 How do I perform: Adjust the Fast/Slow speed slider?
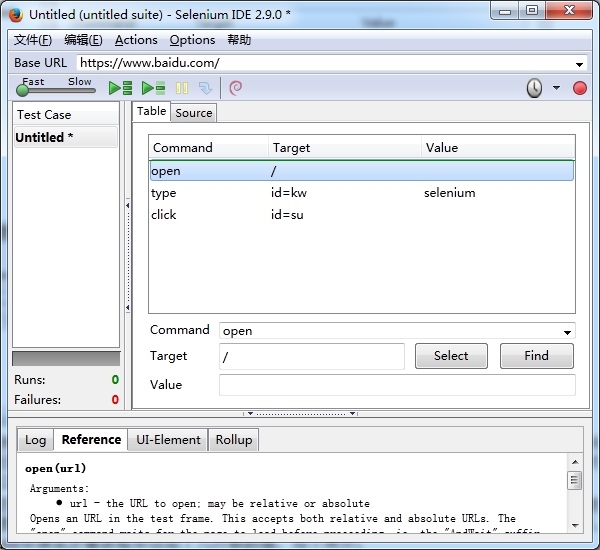[x=55, y=90]
